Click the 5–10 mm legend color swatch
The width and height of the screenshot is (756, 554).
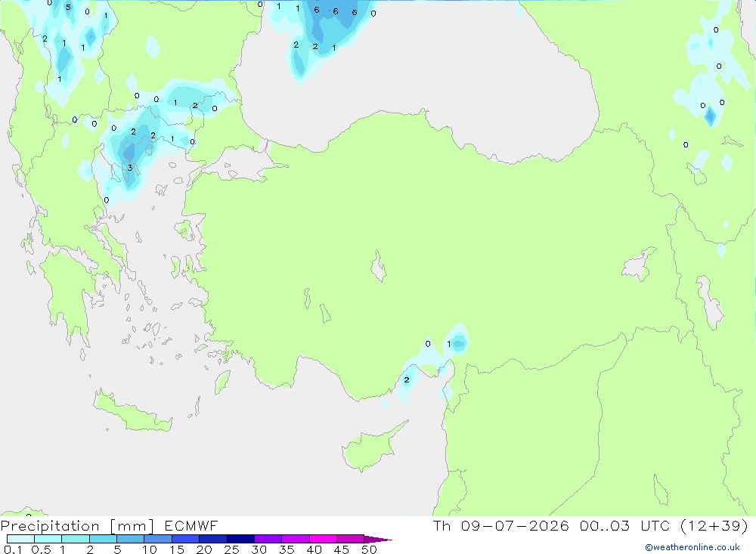131,539
